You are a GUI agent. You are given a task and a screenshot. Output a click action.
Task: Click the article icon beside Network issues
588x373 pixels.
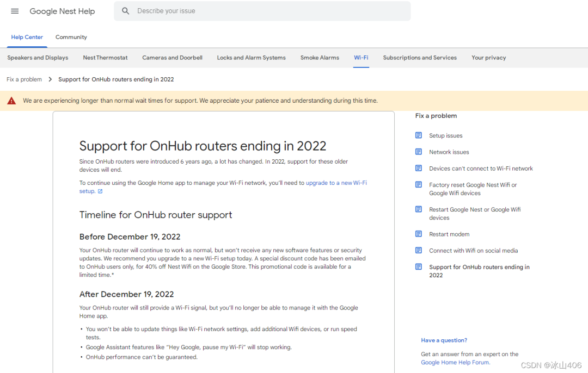(419, 152)
